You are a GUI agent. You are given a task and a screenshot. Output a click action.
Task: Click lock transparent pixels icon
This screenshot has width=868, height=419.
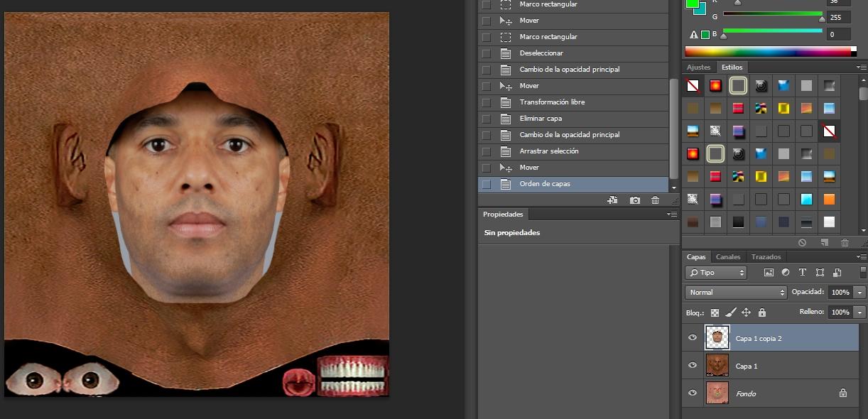715,312
